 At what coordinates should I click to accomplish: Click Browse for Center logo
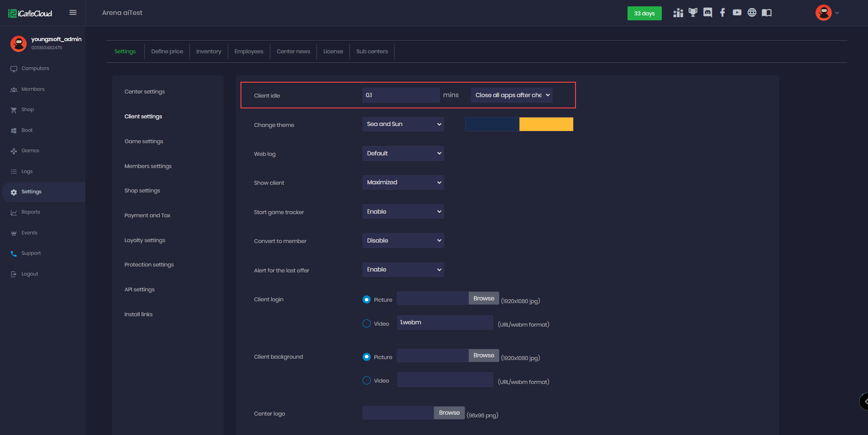point(449,413)
